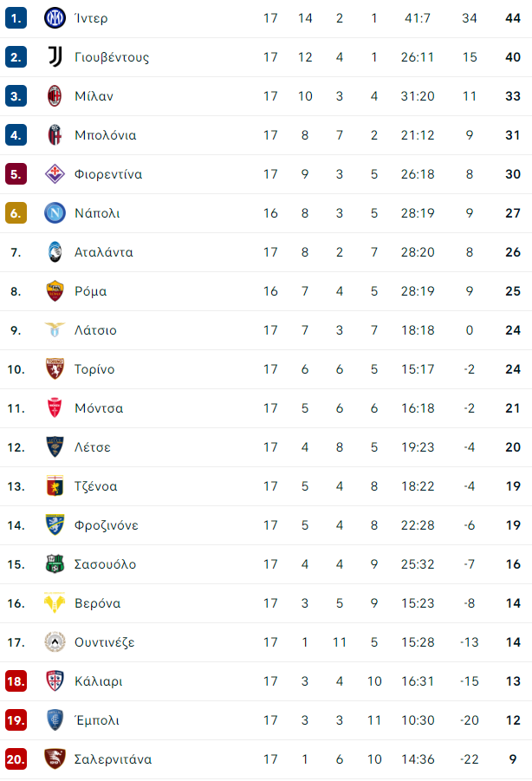Select the Φροζινόνε team name

coord(106,525)
